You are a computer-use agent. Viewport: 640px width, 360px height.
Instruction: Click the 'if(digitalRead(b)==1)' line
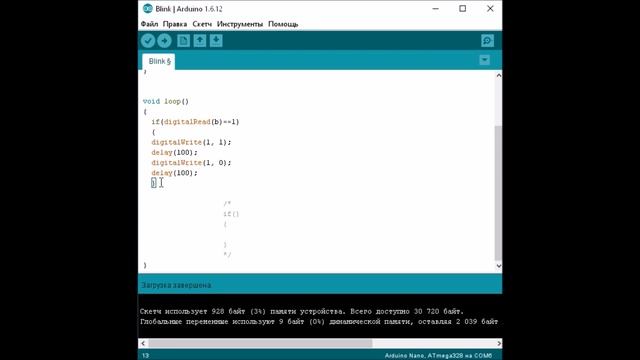pos(195,122)
